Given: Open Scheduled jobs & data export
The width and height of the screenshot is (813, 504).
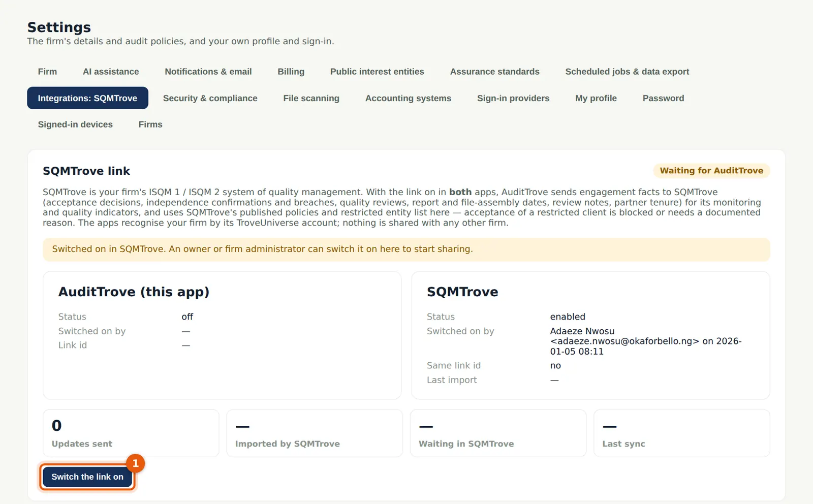Looking at the screenshot, I should pyautogui.click(x=627, y=72).
